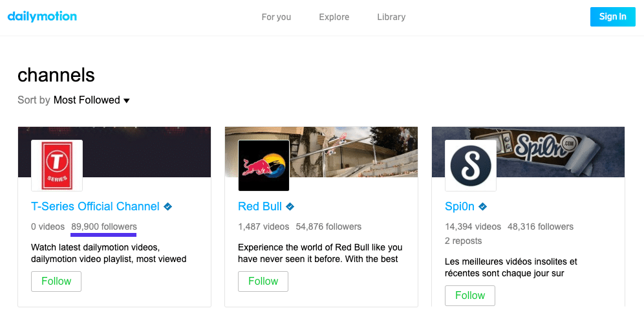
Task: Click Red Bull verified badge icon
Action: [x=290, y=207]
